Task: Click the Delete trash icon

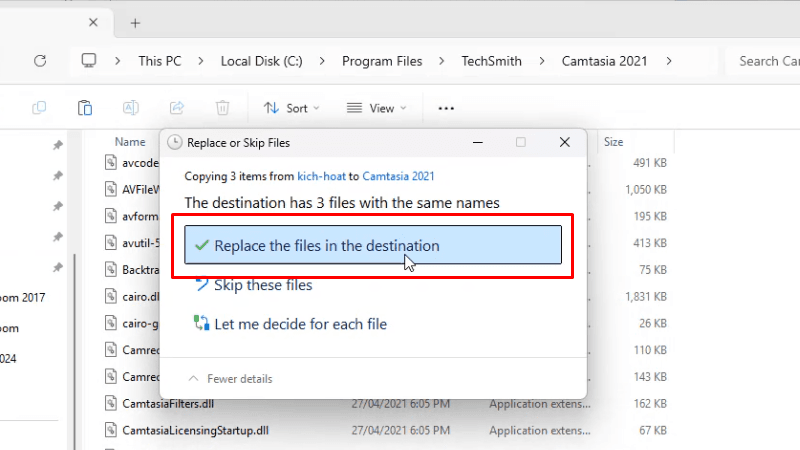Action: pos(223,108)
